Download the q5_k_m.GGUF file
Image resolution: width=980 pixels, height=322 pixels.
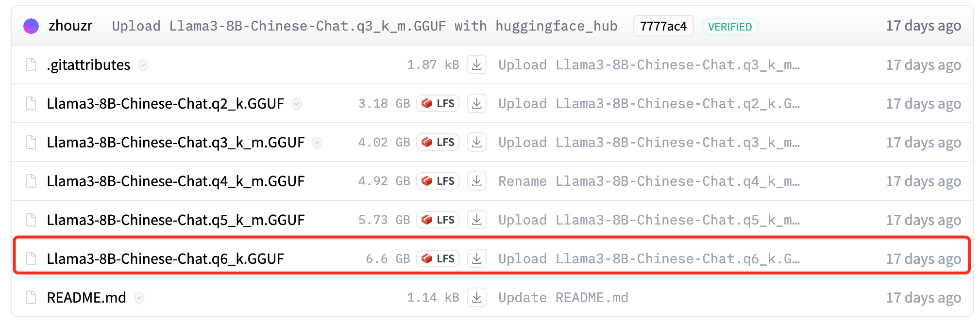[477, 220]
